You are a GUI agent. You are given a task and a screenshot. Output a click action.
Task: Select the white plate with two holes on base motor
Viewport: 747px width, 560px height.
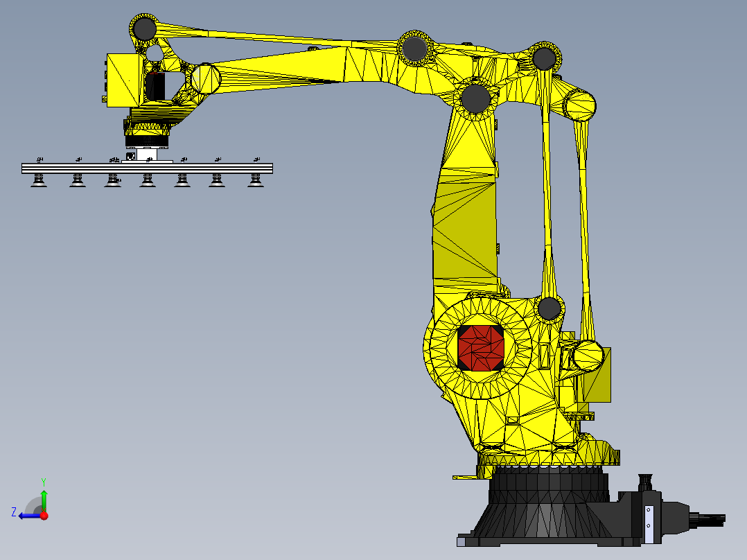(x=649, y=524)
